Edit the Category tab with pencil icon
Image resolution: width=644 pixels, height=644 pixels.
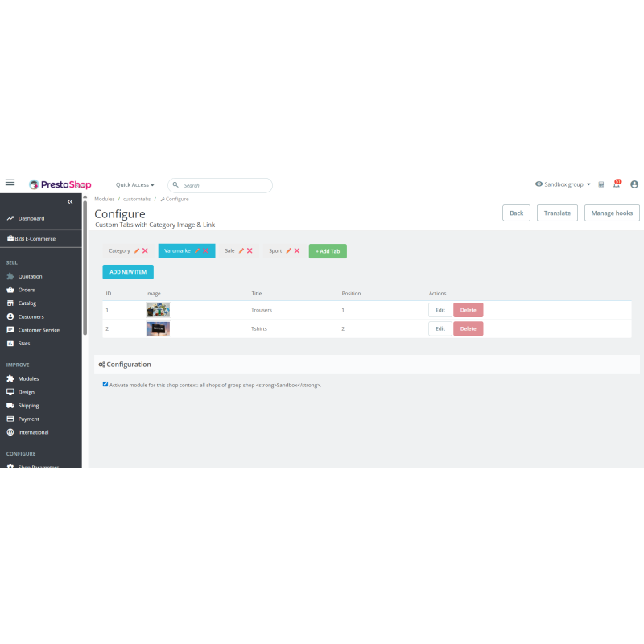coord(137,250)
